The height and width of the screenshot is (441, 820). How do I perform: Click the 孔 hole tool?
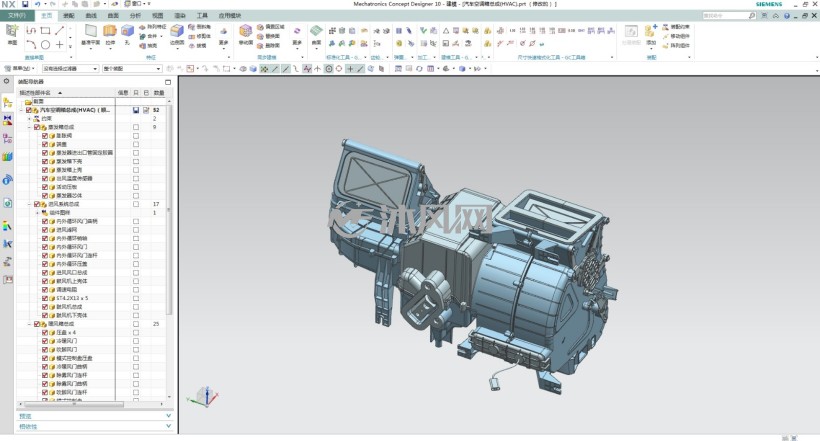127,35
